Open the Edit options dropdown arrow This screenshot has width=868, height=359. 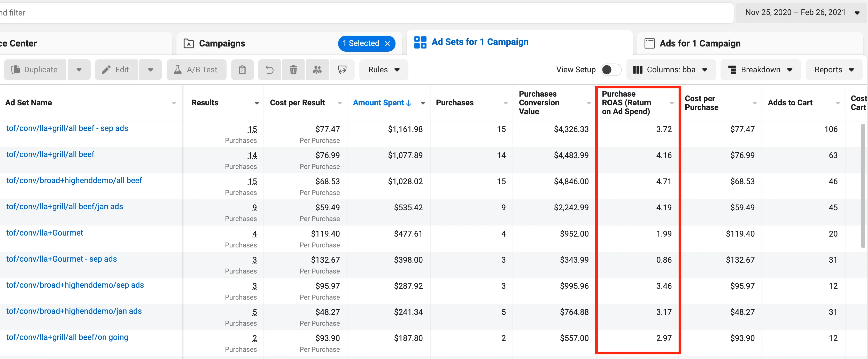pyautogui.click(x=151, y=70)
